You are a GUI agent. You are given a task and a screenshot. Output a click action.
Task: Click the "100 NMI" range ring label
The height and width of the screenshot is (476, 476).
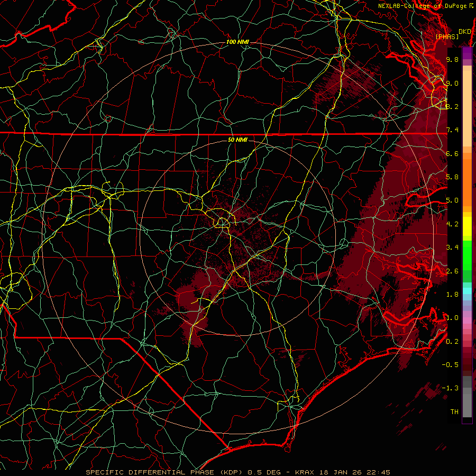(237, 42)
